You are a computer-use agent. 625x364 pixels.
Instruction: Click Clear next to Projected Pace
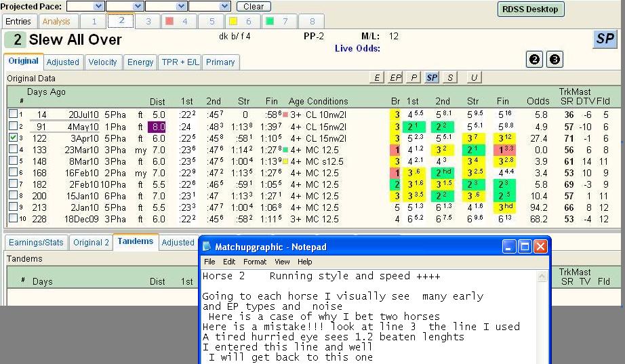254,6
